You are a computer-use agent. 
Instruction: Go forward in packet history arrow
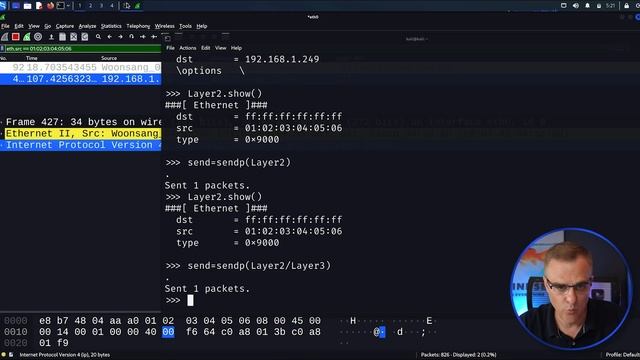pyautogui.click(x=120, y=37)
